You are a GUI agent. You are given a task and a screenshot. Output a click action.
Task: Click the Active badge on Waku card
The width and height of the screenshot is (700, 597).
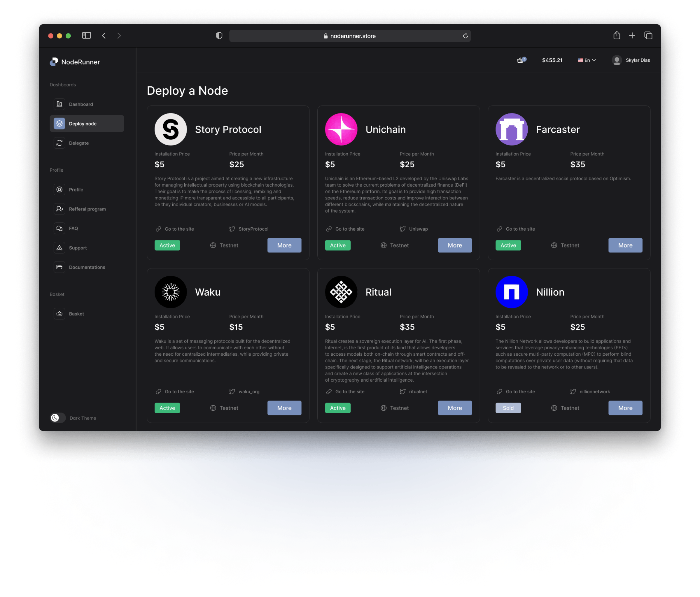167,408
